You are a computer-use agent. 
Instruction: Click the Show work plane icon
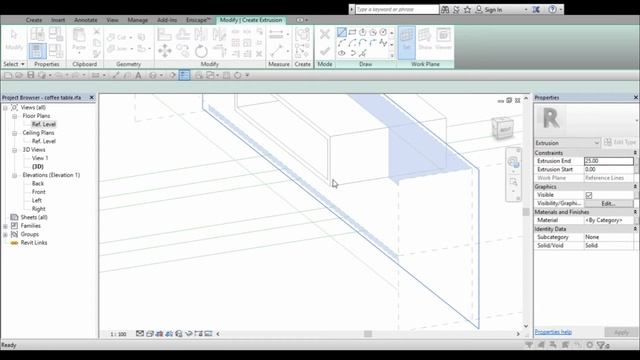pyautogui.click(x=425, y=40)
